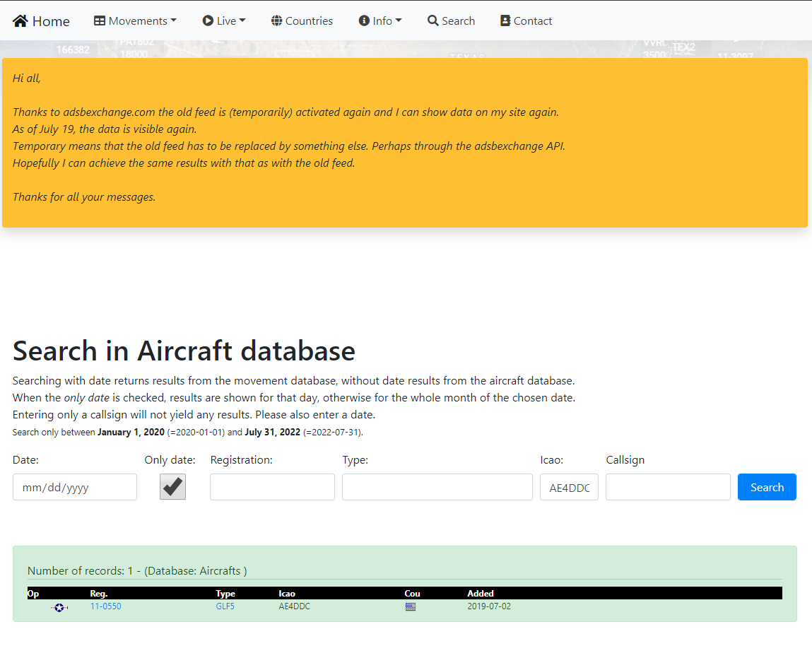Click the Search in Aircraft database heading

pyautogui.click(x=184, y=351)
